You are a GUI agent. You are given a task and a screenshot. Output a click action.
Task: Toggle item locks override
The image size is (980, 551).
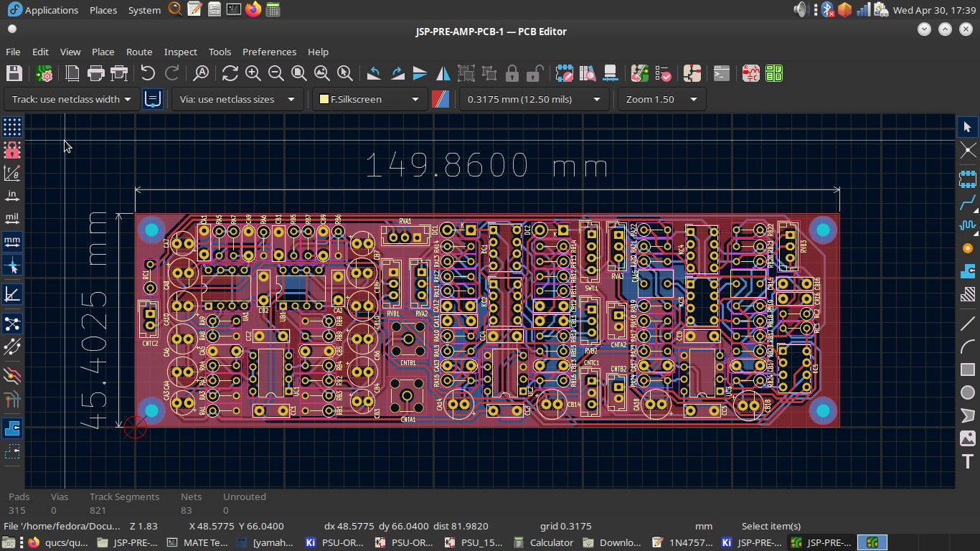click(12, 150)
